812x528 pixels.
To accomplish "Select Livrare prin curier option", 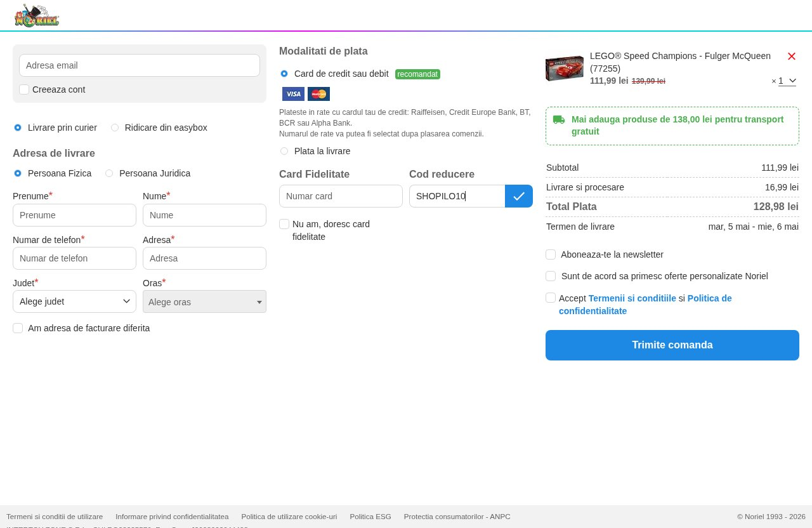I will [18, 128].
